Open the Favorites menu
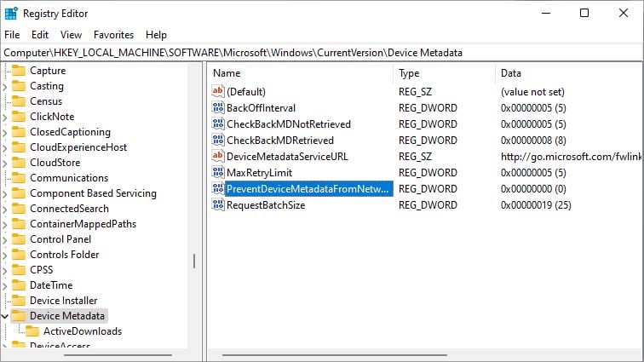 113,35
